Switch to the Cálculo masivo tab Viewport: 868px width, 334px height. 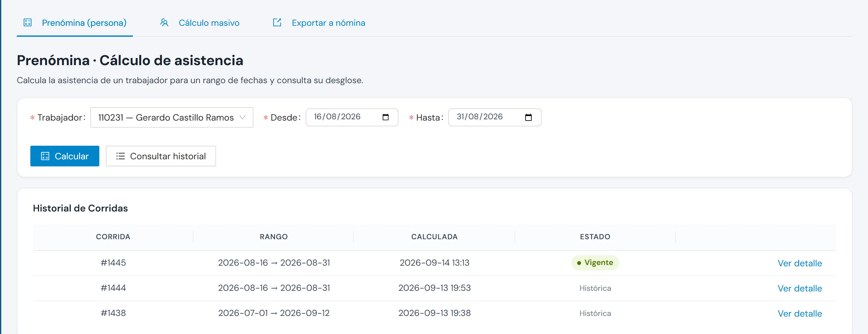coord(200,23)
